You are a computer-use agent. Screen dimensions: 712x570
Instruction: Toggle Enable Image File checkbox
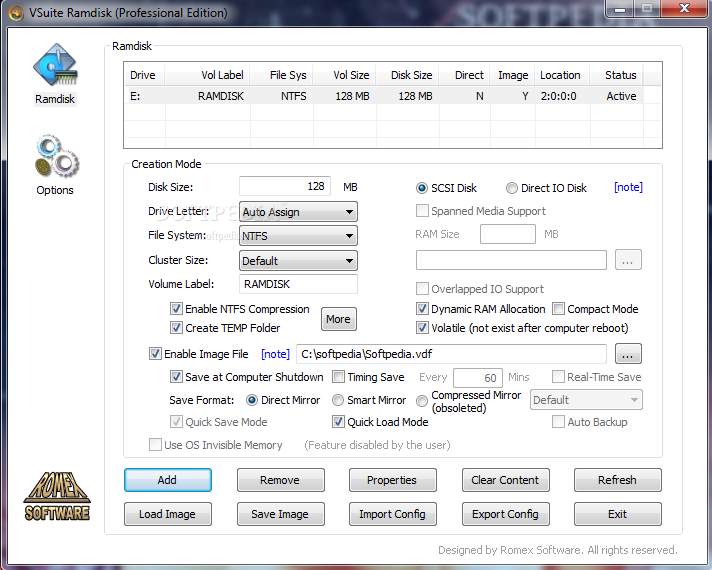[x=155, y=353]
